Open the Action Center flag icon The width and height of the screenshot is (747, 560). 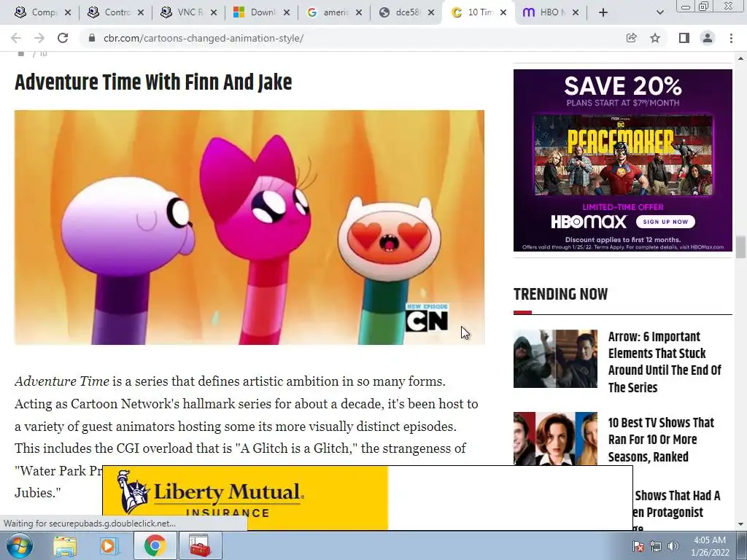coord(638,546)
